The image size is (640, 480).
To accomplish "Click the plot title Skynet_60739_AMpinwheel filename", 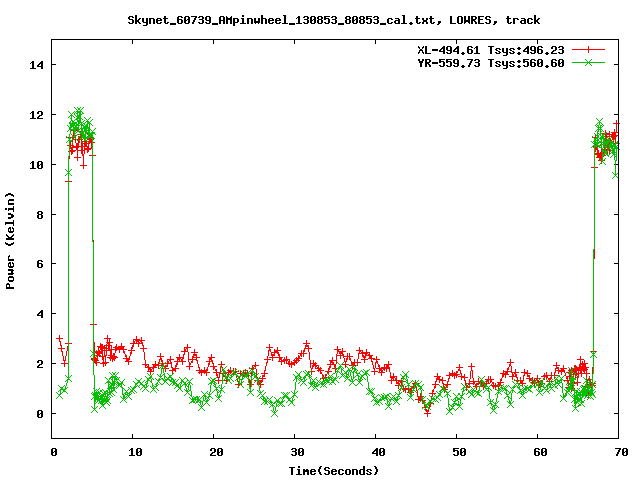I will pyautogui.click(x=334, y=20).
